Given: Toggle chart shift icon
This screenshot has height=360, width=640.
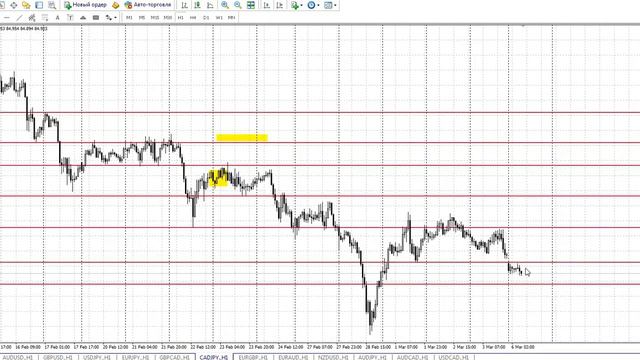Looking at the screenshot, I should [x=280, y=5].
